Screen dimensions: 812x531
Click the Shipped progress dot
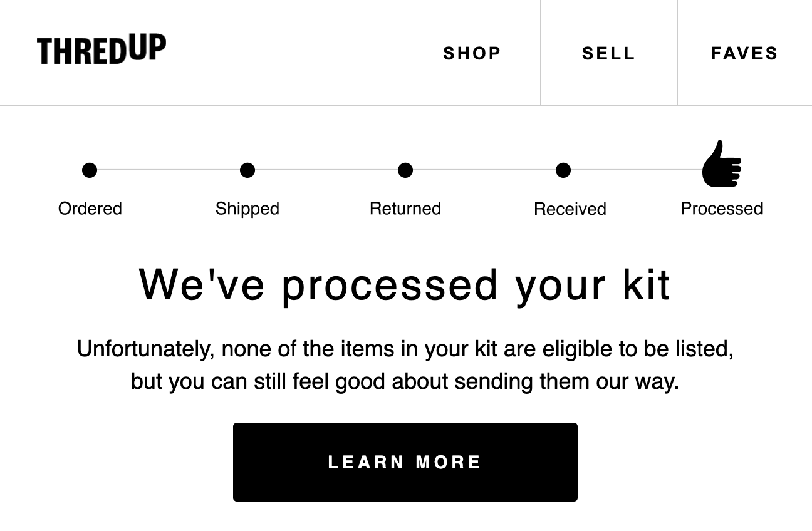[x=247, y=170]
